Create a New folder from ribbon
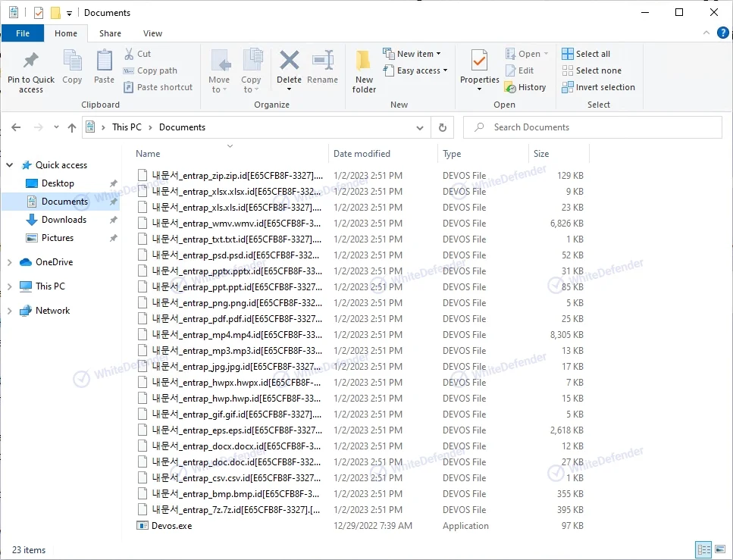This screenshot has height=560, width=733. (x=364, y=70)
